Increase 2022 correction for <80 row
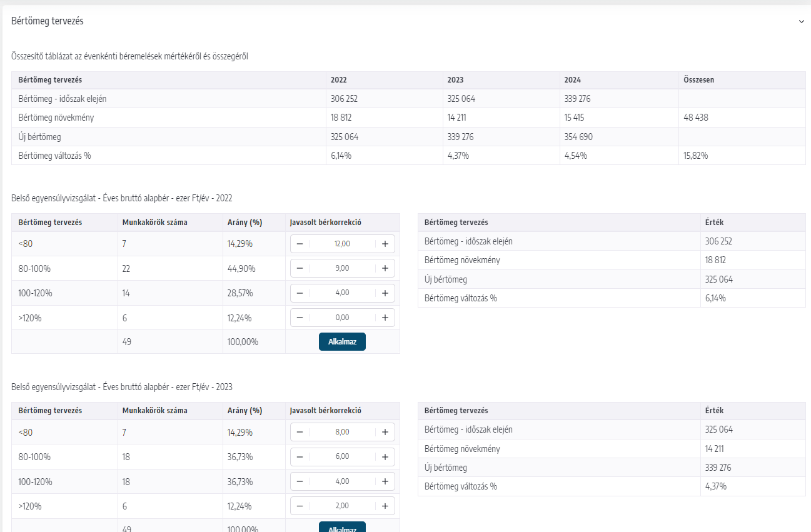The image size is (811, 532). tap(385, 244)
